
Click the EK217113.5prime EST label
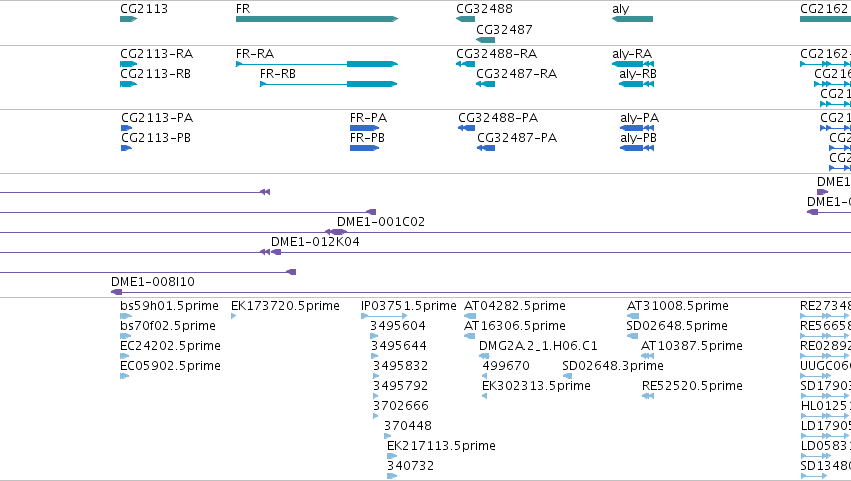click(x=441, y=446)
